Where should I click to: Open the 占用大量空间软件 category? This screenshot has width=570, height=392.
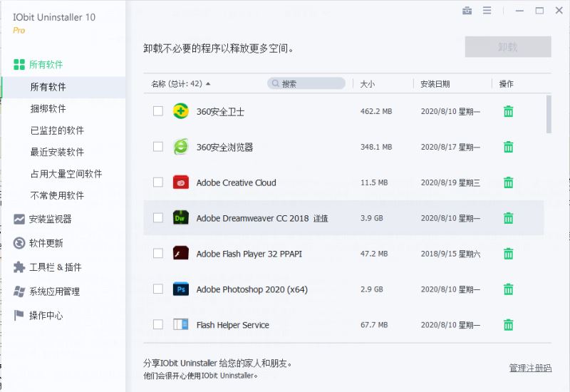click(x=66, y=173)
